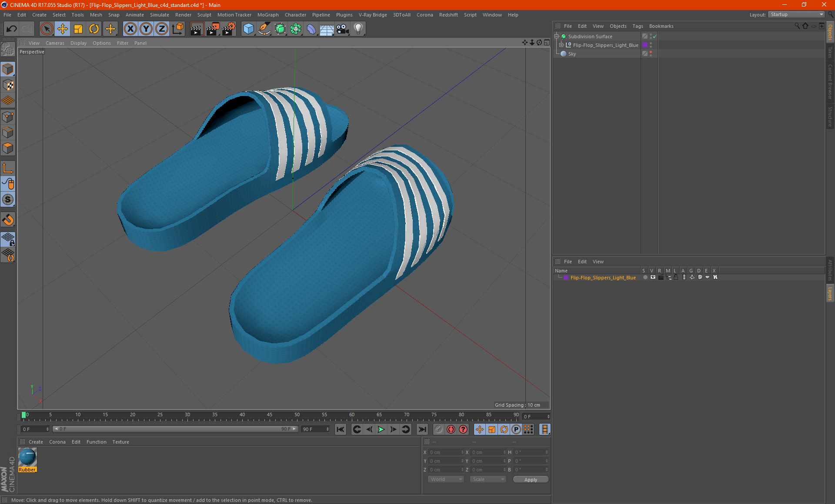Activate the Rotate tool
This screenshot has width=835, height=504.
(x=94, y=29)
